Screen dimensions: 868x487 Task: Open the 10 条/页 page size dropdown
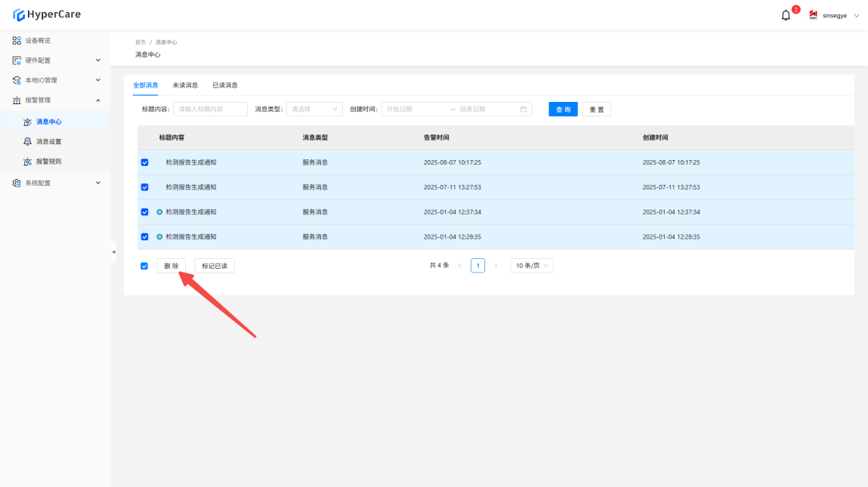pos(532,266)
